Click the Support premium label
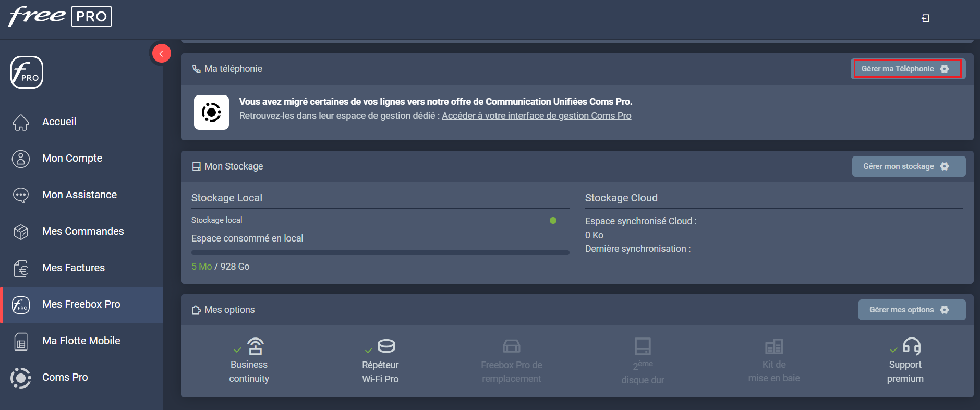The image size is (980, 410). (905, 372)
